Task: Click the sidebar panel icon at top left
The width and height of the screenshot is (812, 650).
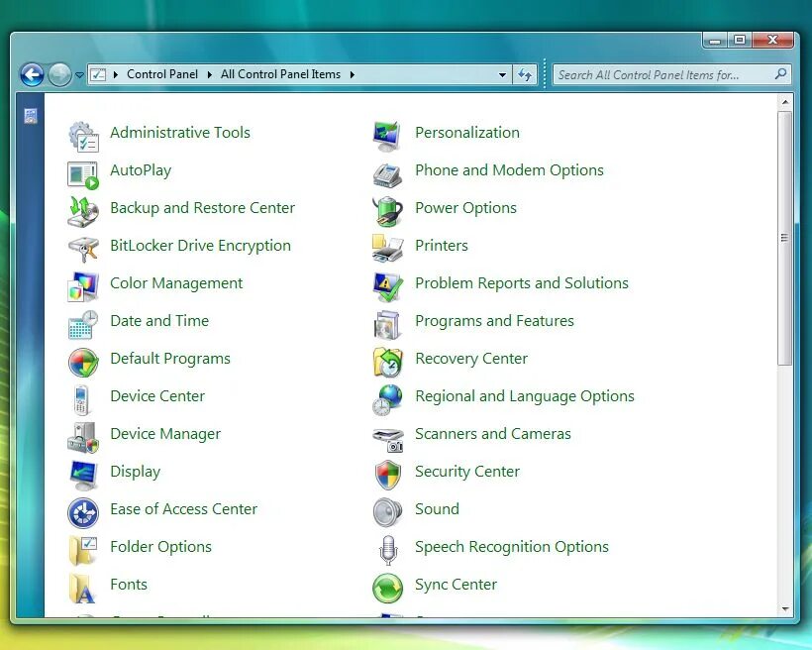Action: (31, 116)
